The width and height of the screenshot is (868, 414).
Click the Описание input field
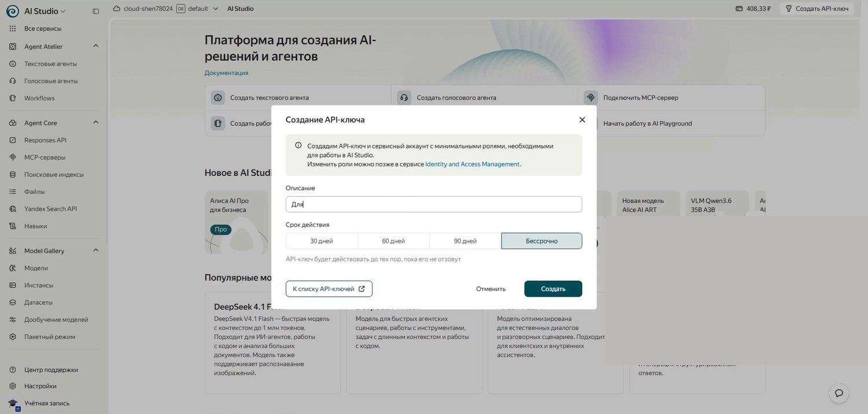click(x=434, y=204)
